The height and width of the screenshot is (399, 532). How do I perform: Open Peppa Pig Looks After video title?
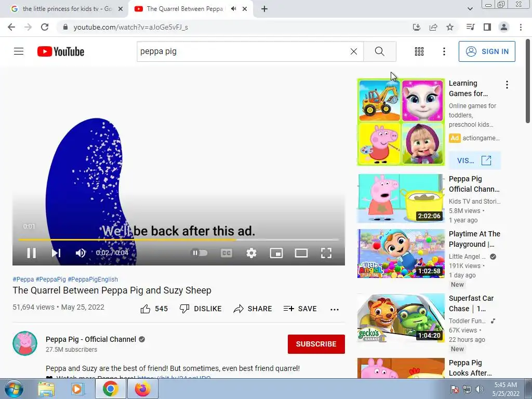[470, 368]
